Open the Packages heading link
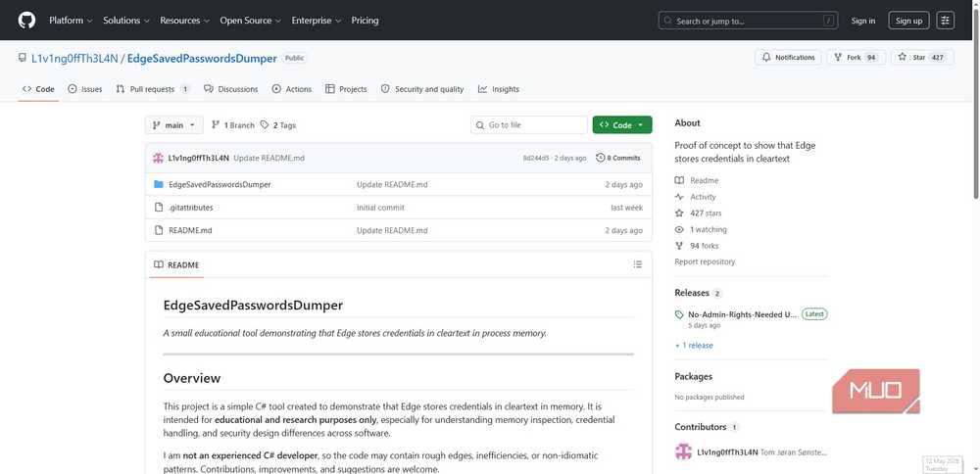The image size is (980, 474). (x=693, y=377)
